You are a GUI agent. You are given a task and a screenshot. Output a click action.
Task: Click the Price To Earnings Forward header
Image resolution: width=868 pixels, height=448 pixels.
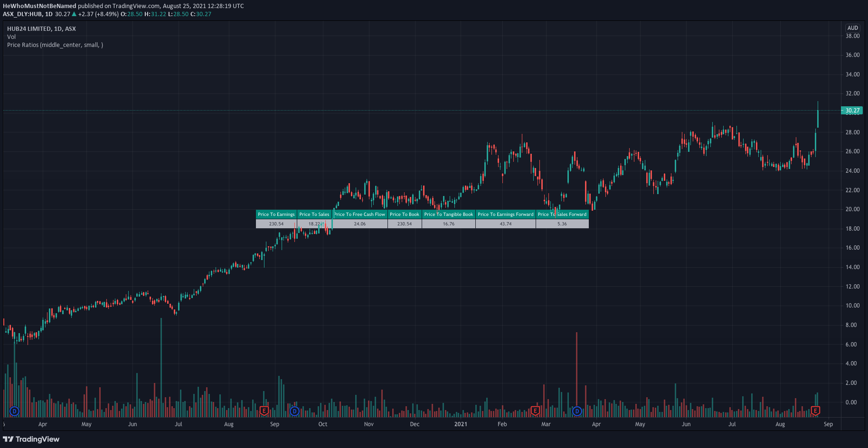tap(506, 215)
